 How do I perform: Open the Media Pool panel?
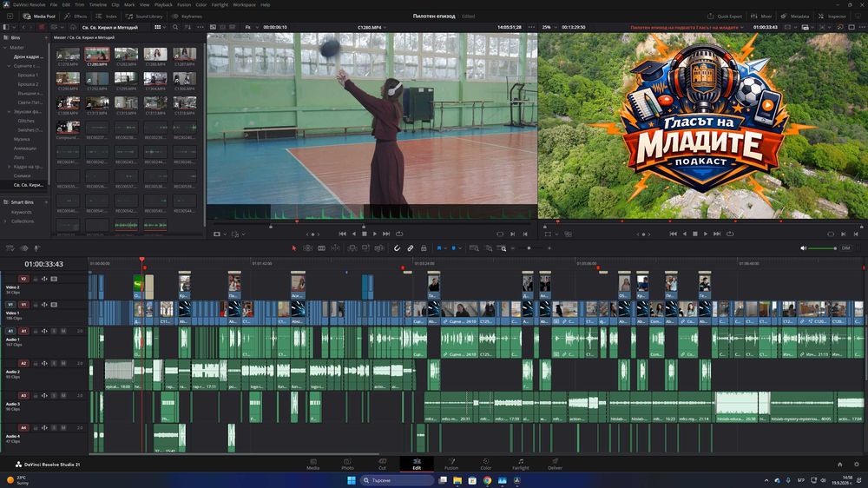39,16
